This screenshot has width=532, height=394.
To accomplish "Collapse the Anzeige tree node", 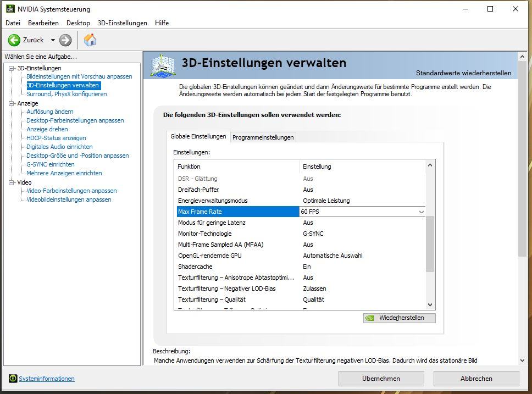I will pyautogui.click(x=12, y=103).
